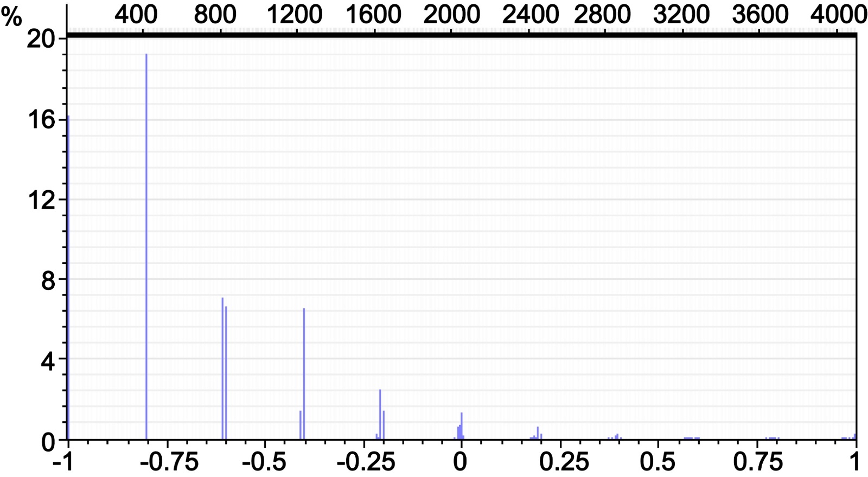The width and height of the screenshot is (868, 477).
Task: Click the top axis label '4000'
Action: pyautogui.click(x=839, y=14)
